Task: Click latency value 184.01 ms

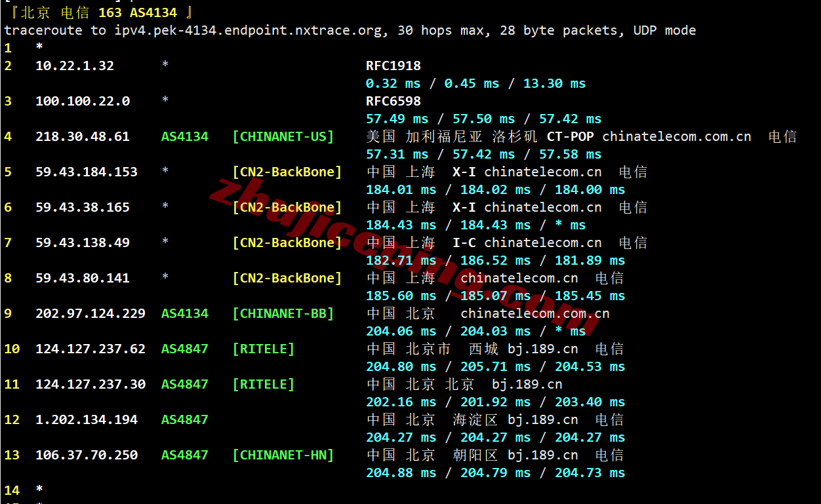Action: tap(401, 189)
